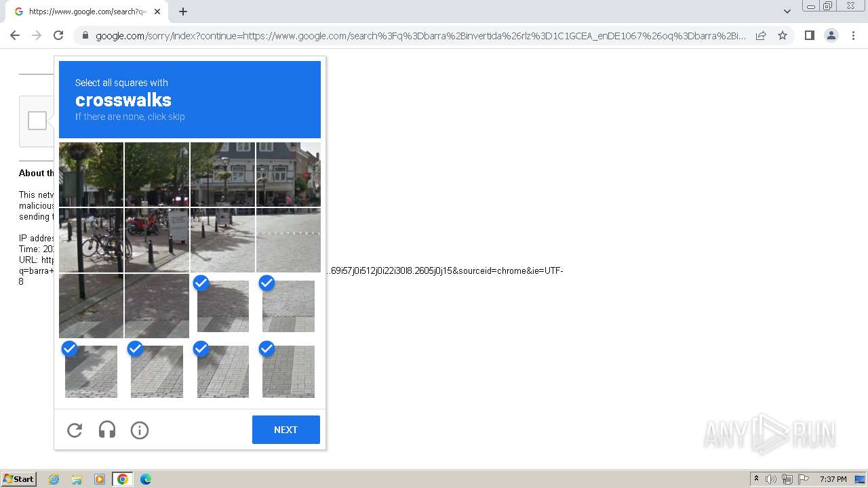Screen dimensions: 868x488
Task: Click show desktop button
Action: [861, 479]
